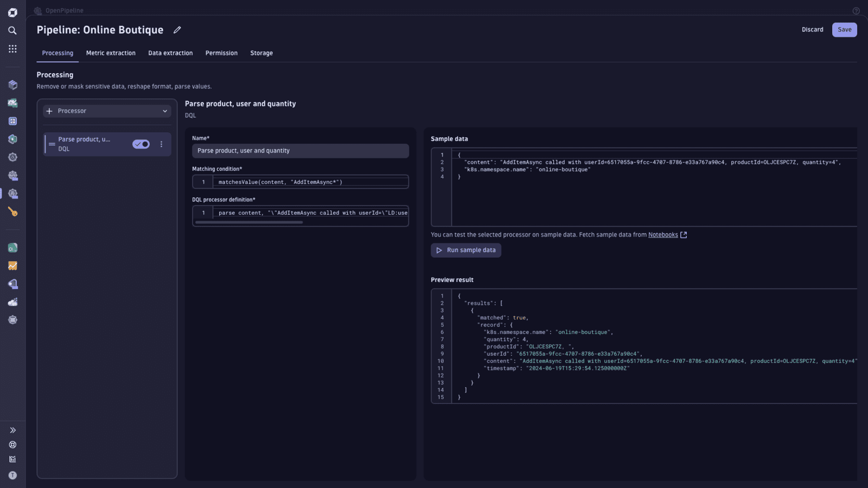868x488 pixels.
Task: Click the Dynatrace logo at top left
Action: click(x=12, y=12)
